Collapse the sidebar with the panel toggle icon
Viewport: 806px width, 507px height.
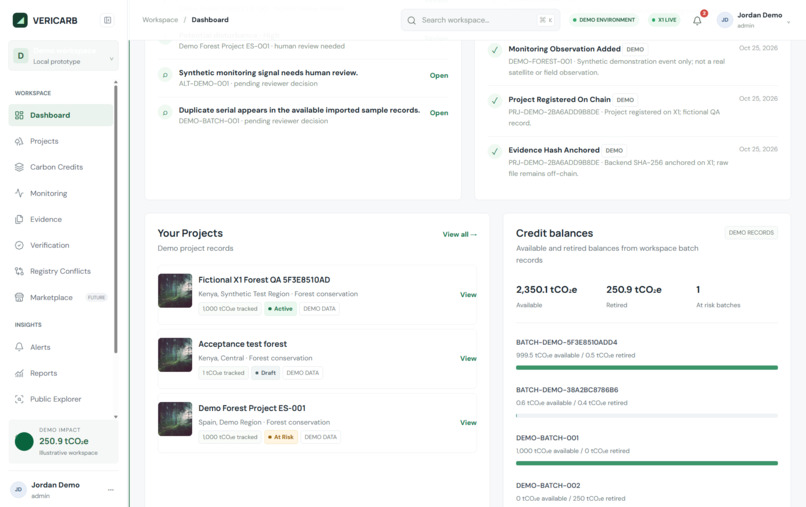(x=107, y=20)
